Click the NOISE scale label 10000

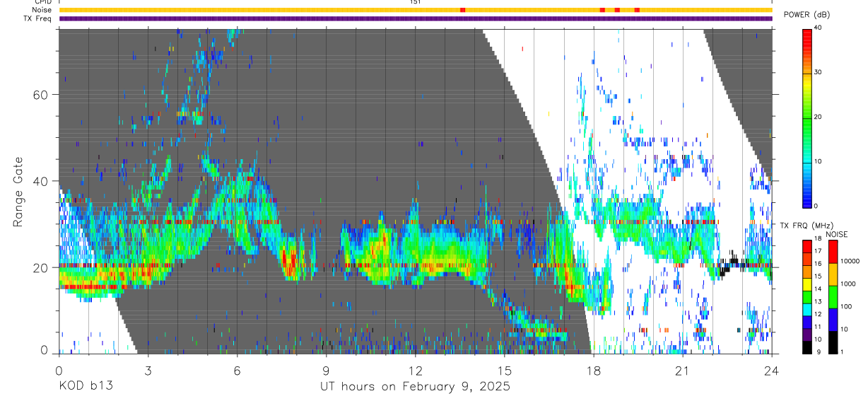[850, 261]
